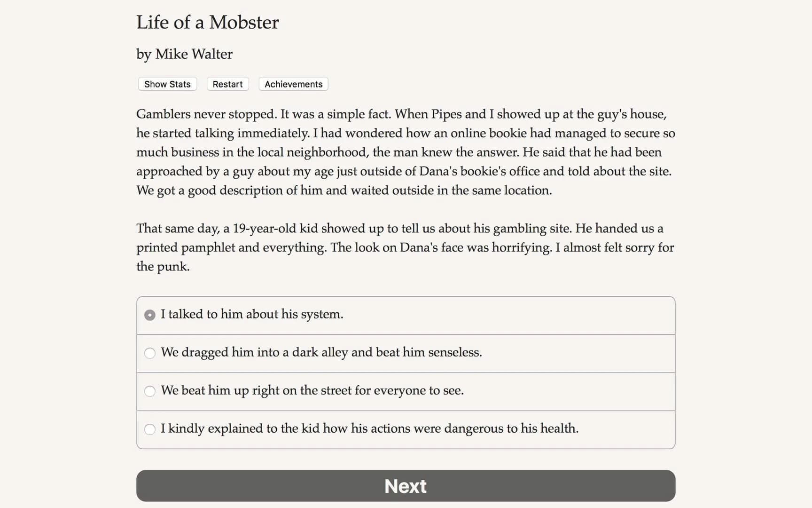Choose 'We dragged him into a dark alley' option
This screenshot has height=508, width=812.
[x=321, y=352]
